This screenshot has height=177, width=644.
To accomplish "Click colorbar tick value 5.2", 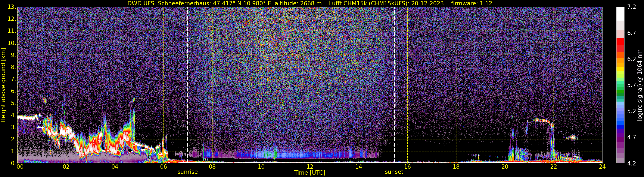I will (x=632, y=111).
